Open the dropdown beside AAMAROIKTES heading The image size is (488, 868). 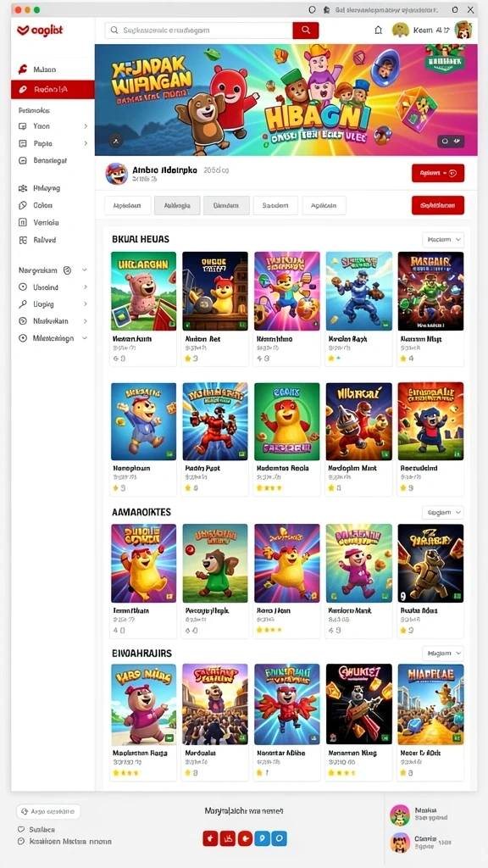[443, 513]
